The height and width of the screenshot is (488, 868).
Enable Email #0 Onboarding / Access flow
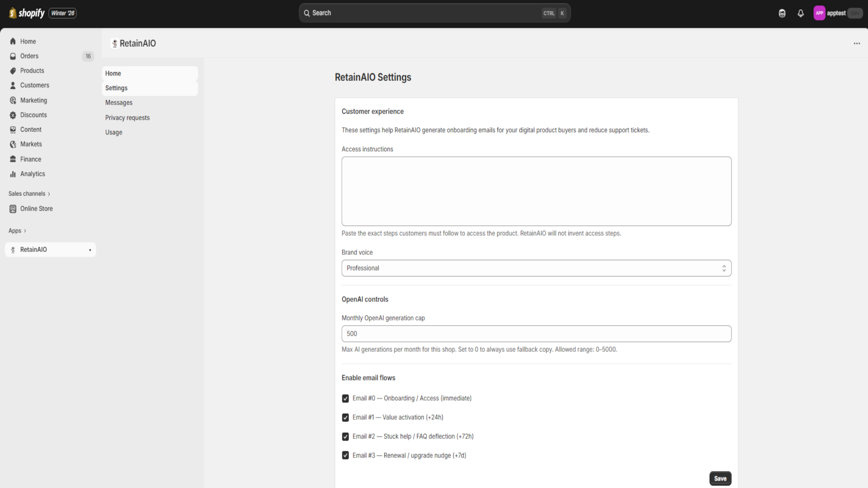click(x=346, y=398)
